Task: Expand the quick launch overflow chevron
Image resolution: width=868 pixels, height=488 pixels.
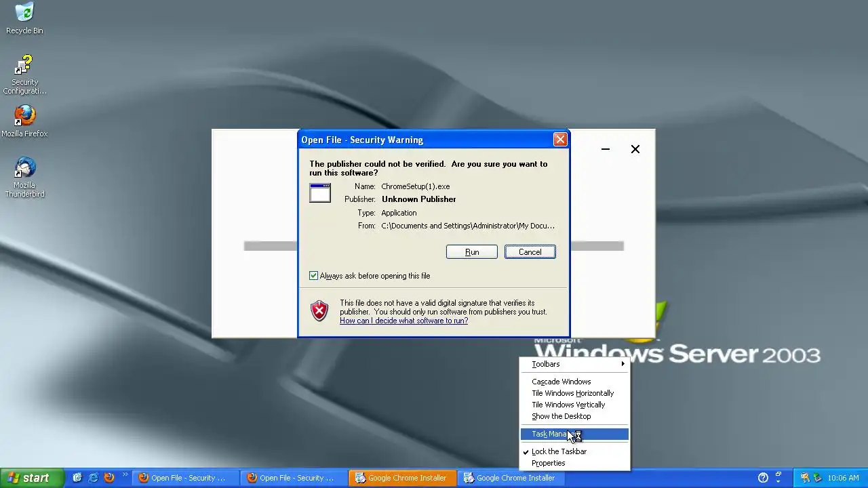Action: click(x=125, y=476)
